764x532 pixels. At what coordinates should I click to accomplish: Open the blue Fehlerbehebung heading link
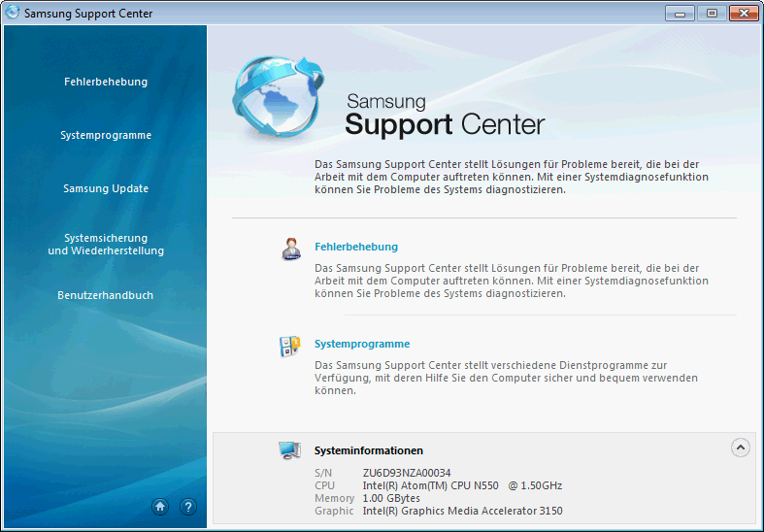(356, 247)
